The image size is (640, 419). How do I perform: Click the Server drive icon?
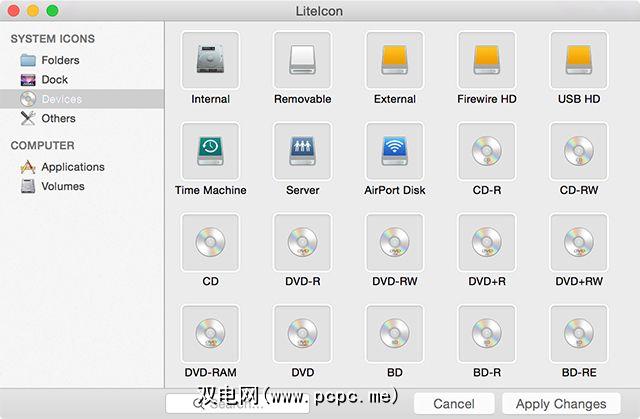coord(302,151)
